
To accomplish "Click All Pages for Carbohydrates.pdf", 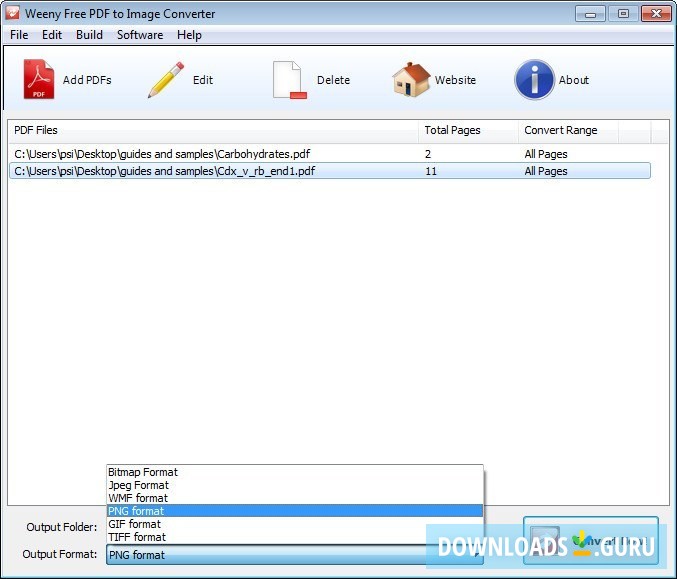I will 546,154.
